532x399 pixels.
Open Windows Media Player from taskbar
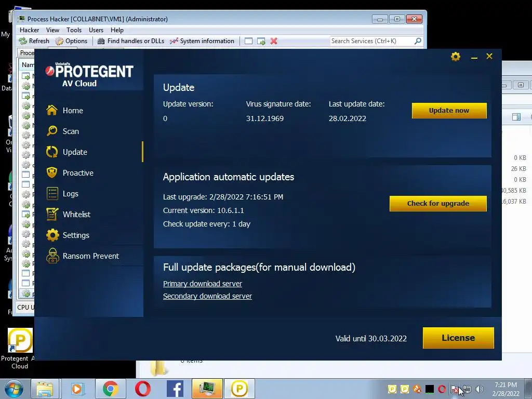[x=77, y=389]
